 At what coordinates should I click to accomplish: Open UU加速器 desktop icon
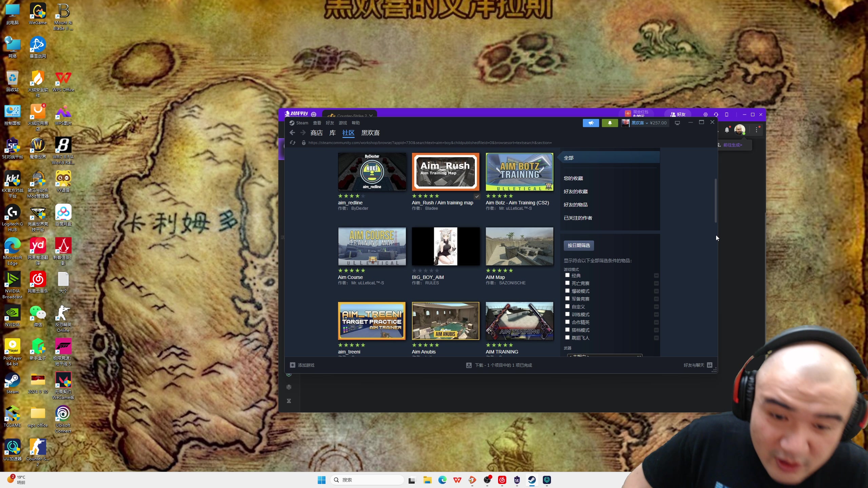[13, 450]
